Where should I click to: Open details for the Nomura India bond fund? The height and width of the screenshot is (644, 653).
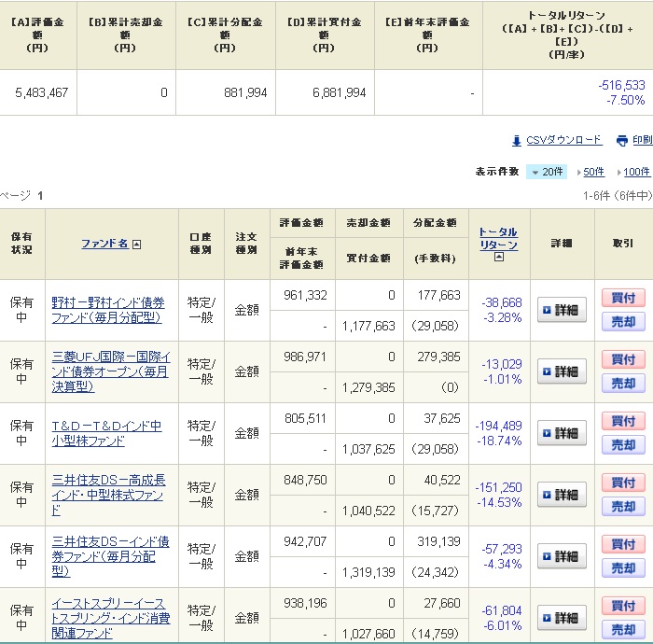562,310
